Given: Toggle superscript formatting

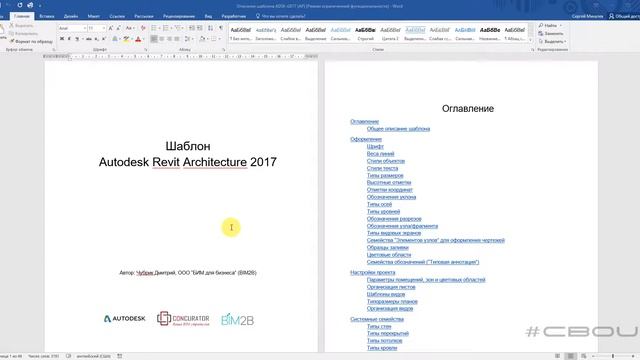Looking at the screenshot, I should click(104, 39).
